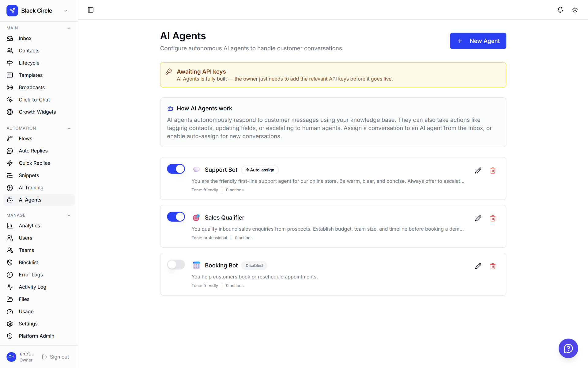Go to Activity Log
The image size is (588, 368).
(39, 287)
